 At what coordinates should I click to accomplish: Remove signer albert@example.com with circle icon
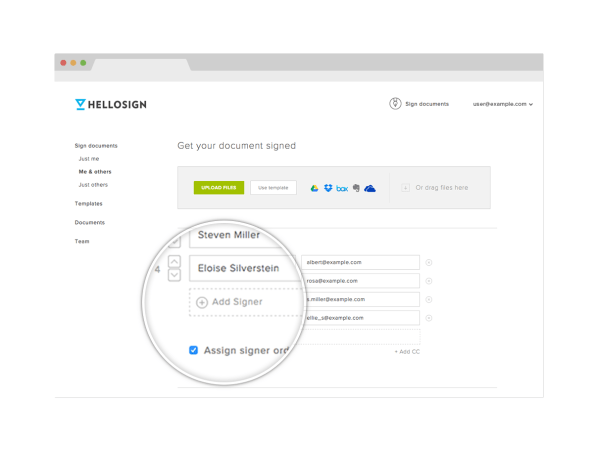coord(429,262)
